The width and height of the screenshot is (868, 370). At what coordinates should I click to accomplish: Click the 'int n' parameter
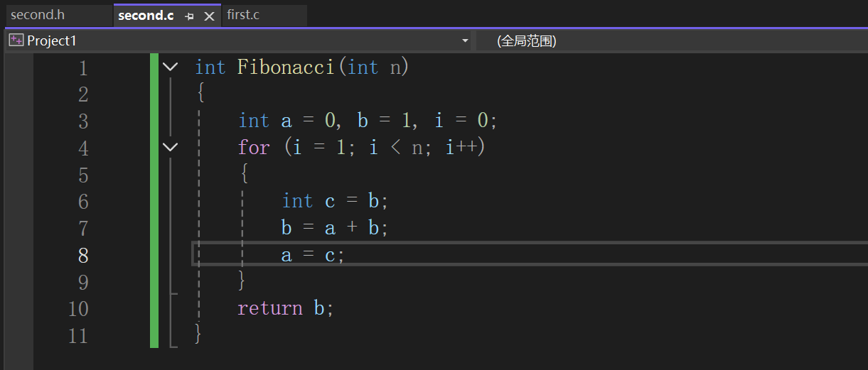pyautogui.click(x=374, y=67)
